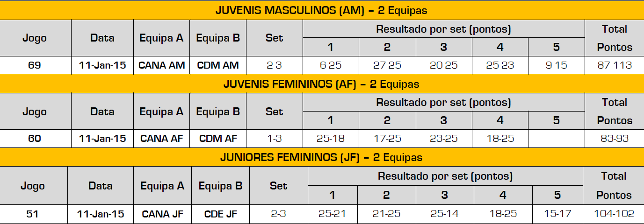Viewport: 644px width, 224px height.
Task: Select the total points 83-93 cell
Action: pyautogui.click(x=614, y=139)
